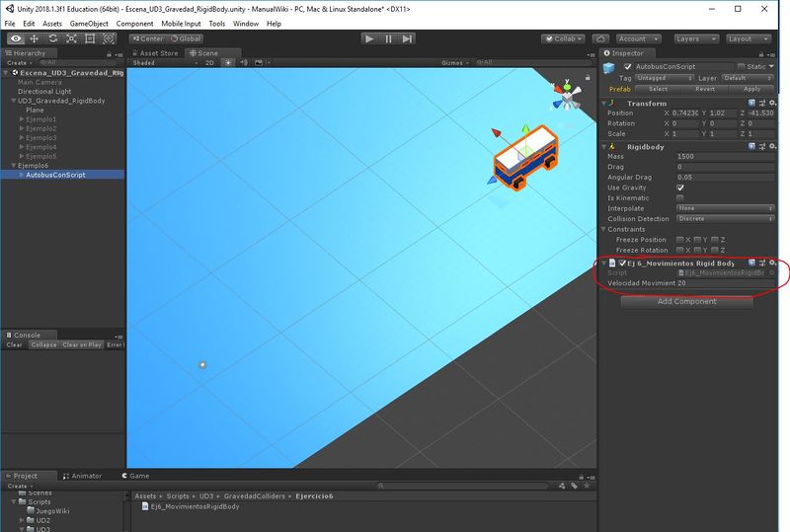Open script component gear menu
The height and width of the screenshot is (532, 790).
tap(772, 263)
